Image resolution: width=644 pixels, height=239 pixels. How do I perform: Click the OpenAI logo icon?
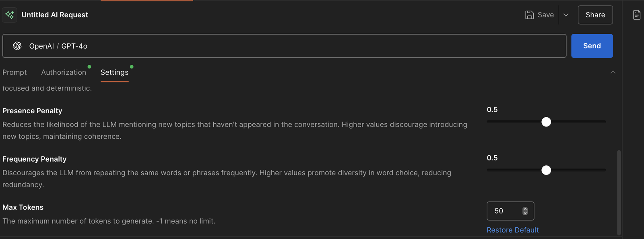[17, 46]
